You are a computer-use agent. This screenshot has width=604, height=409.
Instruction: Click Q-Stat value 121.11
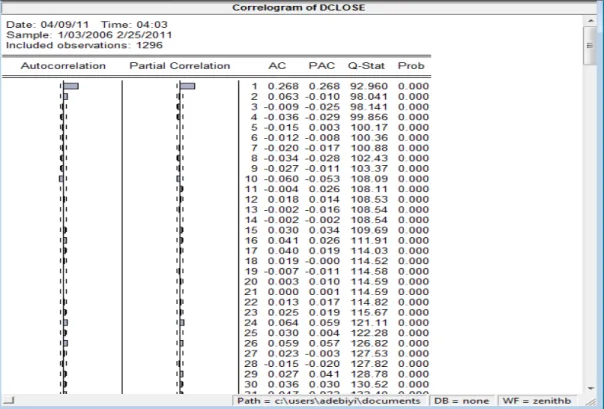369,323
